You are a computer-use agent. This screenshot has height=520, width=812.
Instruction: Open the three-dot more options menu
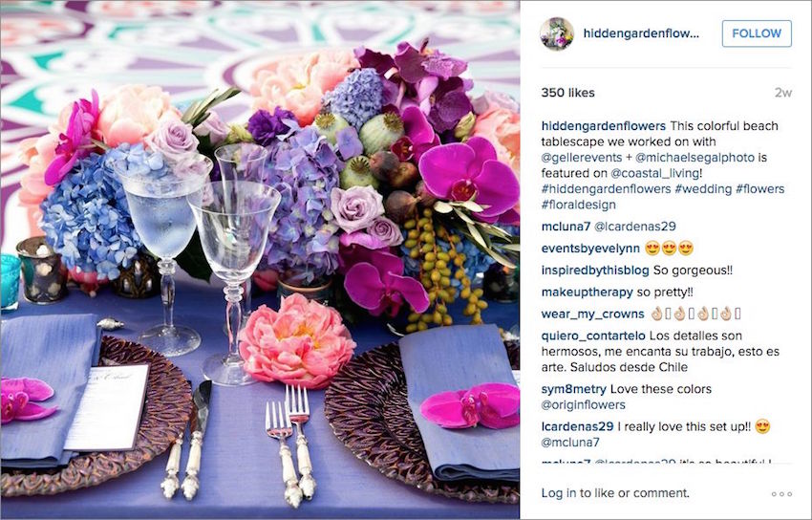(781, 494)
